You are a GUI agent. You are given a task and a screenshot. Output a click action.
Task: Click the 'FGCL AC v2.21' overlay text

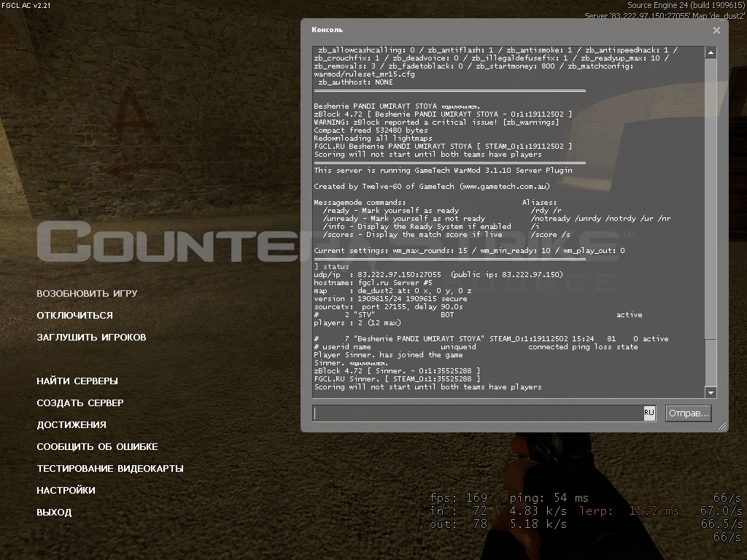(x=26, y=6)
